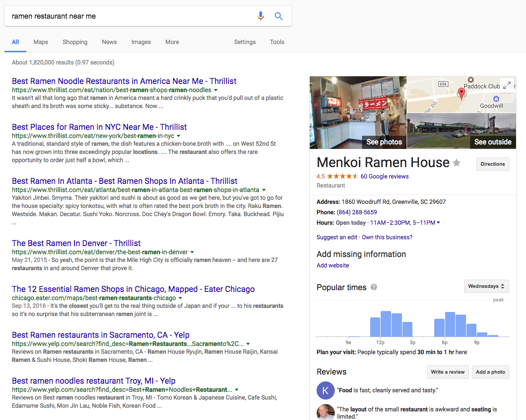Click the photo avatar beside the layout review
This screenshot has width=526, height=420.
325,413
